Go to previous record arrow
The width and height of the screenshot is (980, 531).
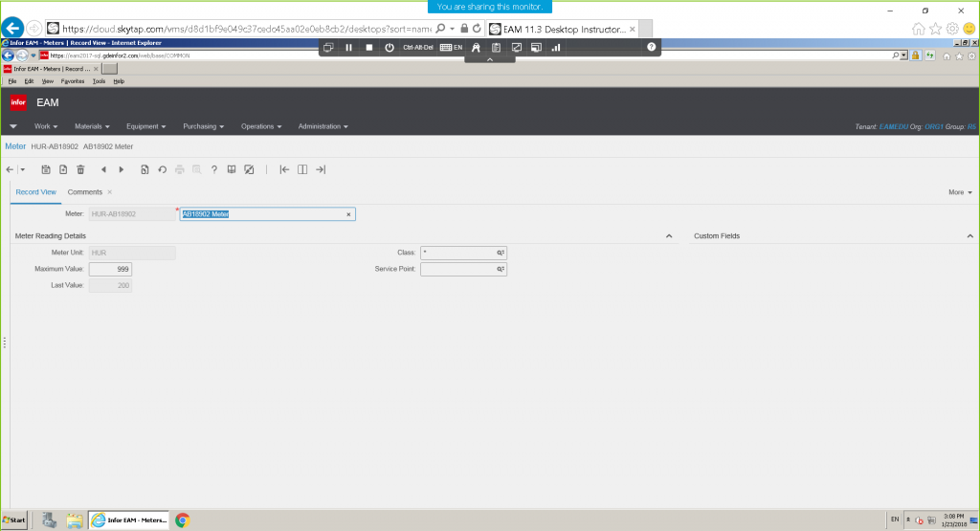click(x=103, y=169)
